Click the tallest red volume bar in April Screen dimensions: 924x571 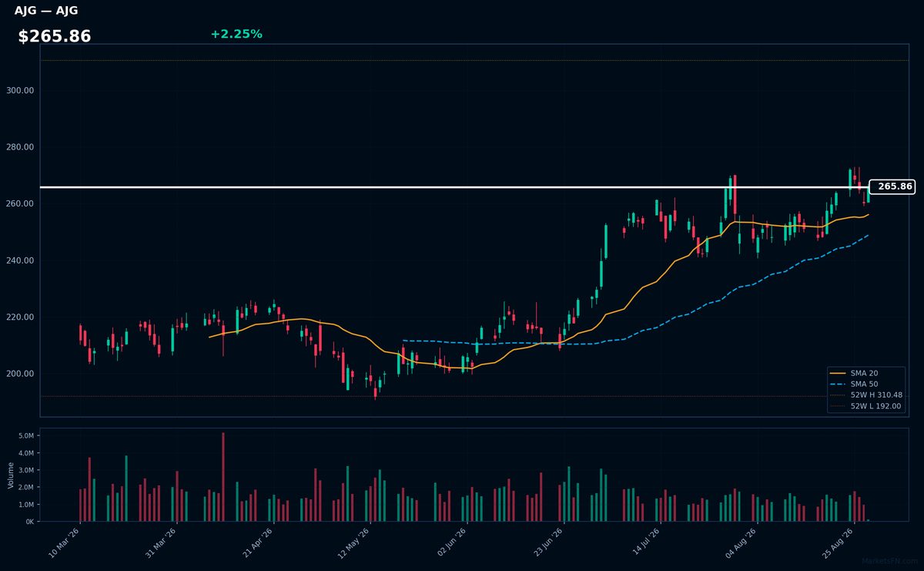click(x=223, y=477)
